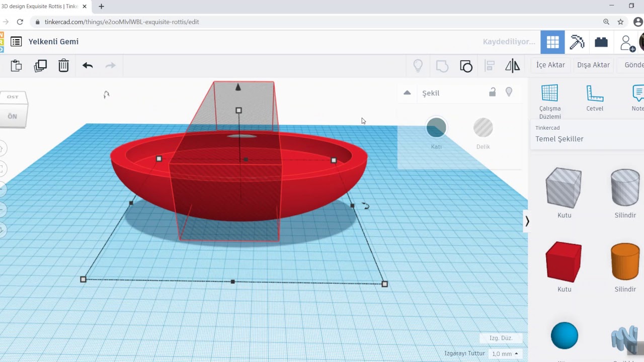This screenshot has height=362, width=644.
Task: Bookmark this page with star icon
Action: pos(620,22)
